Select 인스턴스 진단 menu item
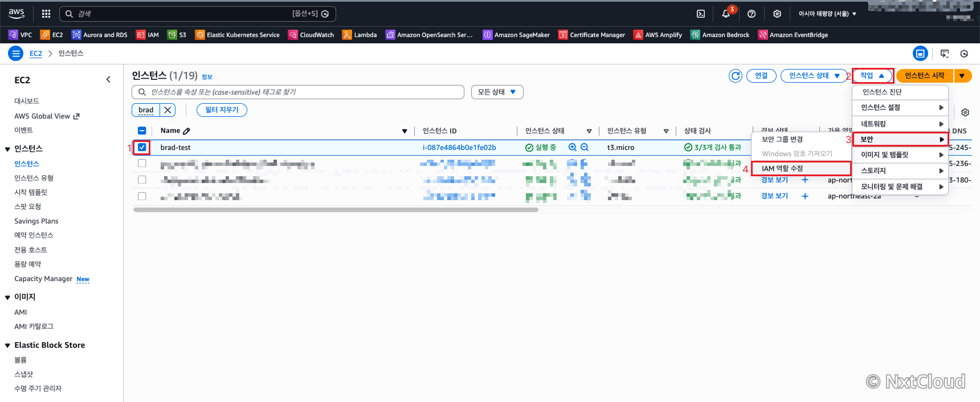 [x=900, y=92]
